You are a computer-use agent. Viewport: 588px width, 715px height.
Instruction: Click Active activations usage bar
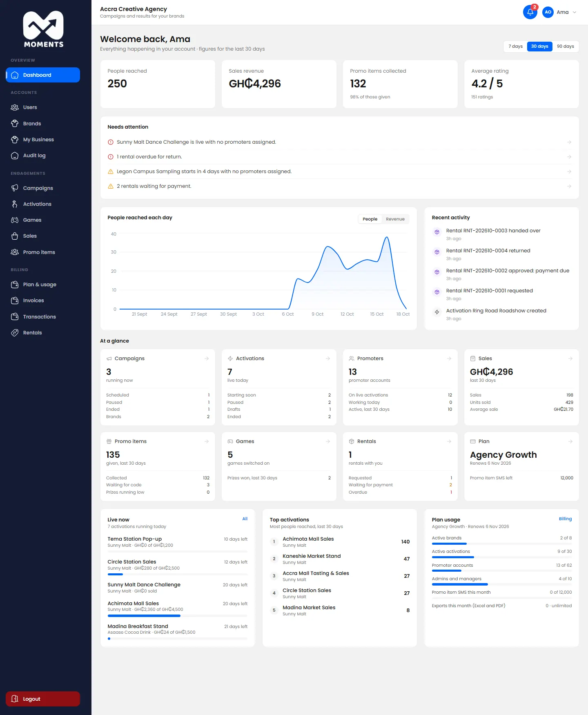click(x=502, y=557)
